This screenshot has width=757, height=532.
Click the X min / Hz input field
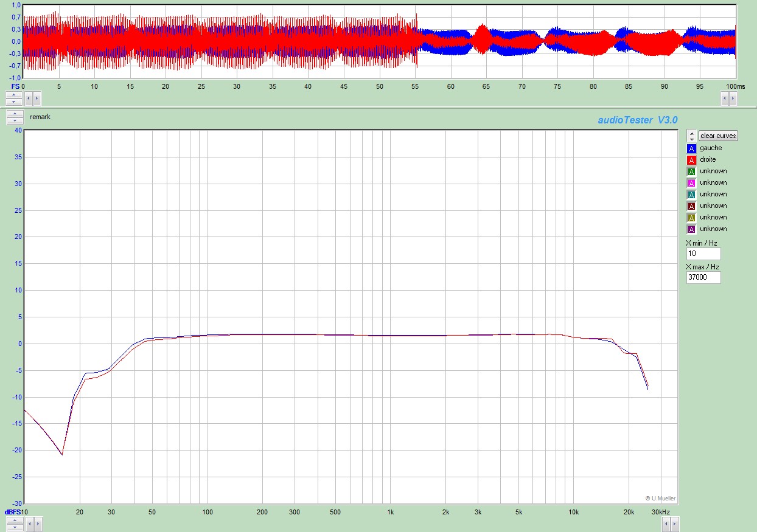(703, 254)
